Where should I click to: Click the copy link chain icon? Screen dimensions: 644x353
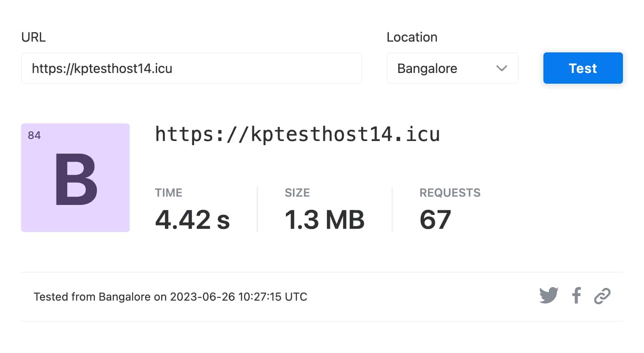click(x=602, y=296)
